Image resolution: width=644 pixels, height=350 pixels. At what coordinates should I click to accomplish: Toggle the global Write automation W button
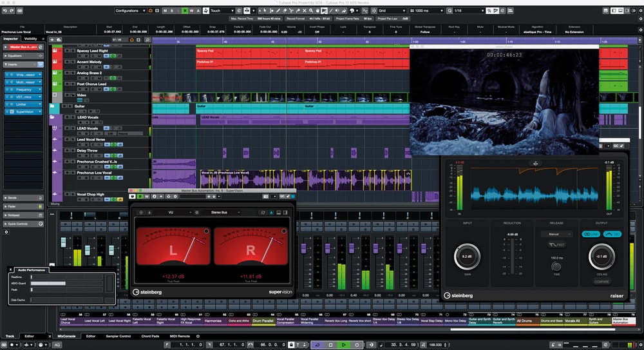[x=191, y=11]
